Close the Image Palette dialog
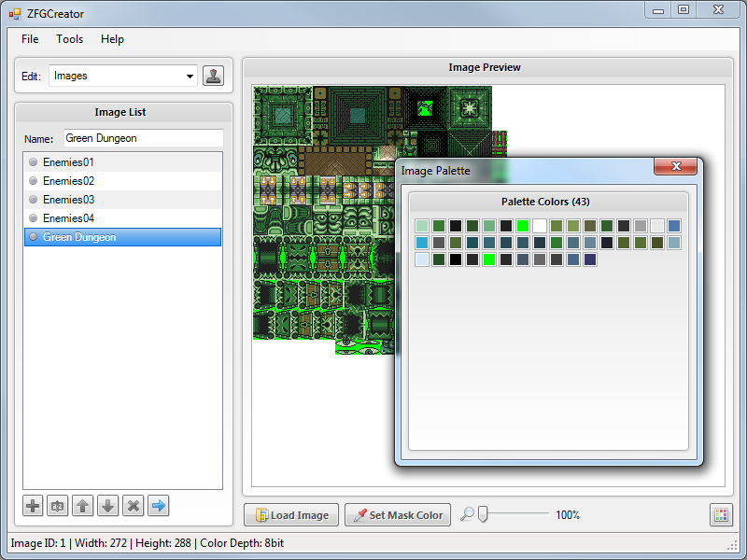The height and width of the screenshot is (560, 747). point(675,166)
